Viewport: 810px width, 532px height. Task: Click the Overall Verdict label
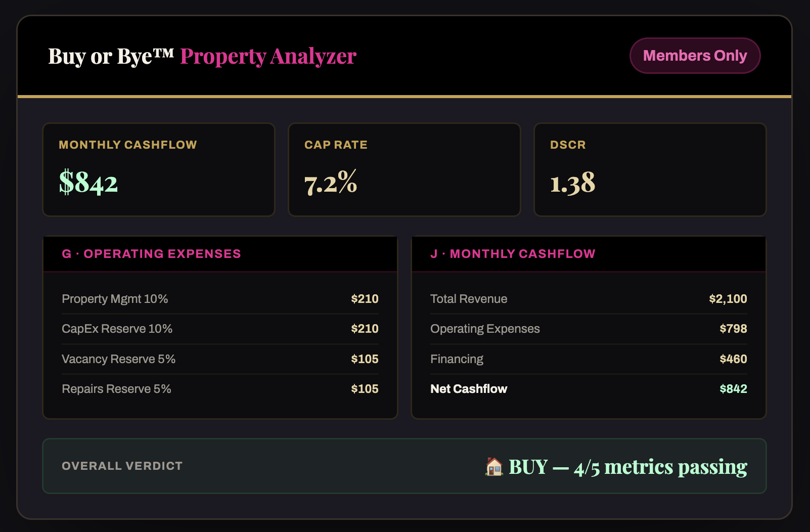pyautogui.click(x=122, y=466)
